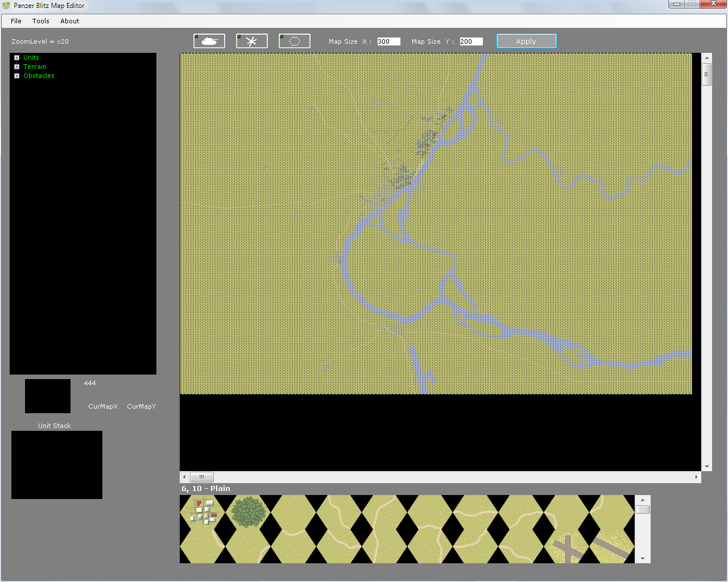This screenshot has height=582, width=728.
Task: Select the tank Units tool button
Action: [x=209, y=41]
